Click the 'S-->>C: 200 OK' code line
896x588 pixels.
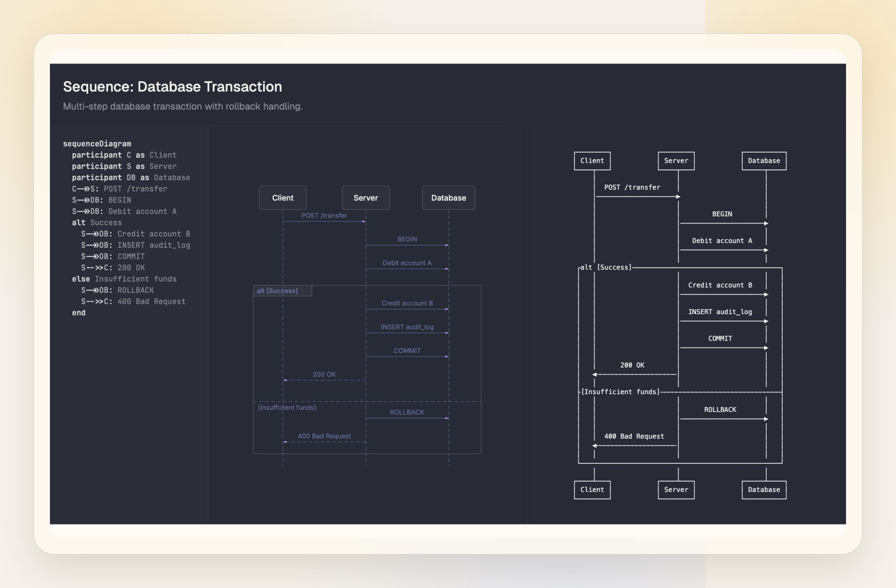pyautogui.click(x=113, y=267)
